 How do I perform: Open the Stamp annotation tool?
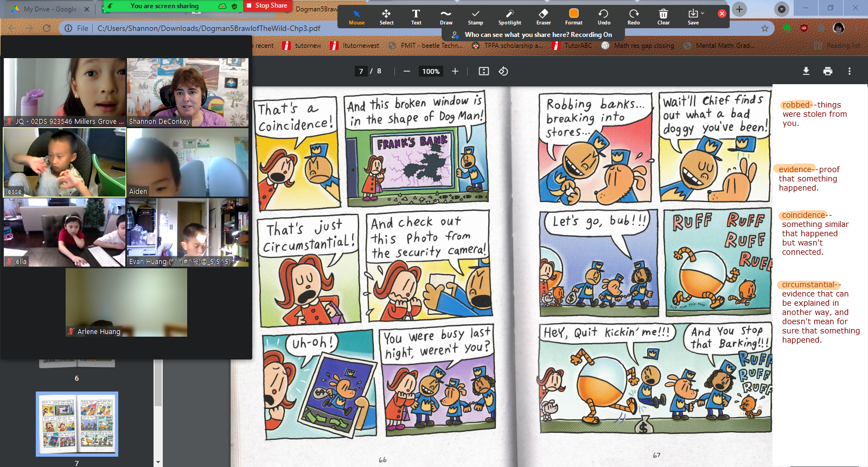(475, 17)
